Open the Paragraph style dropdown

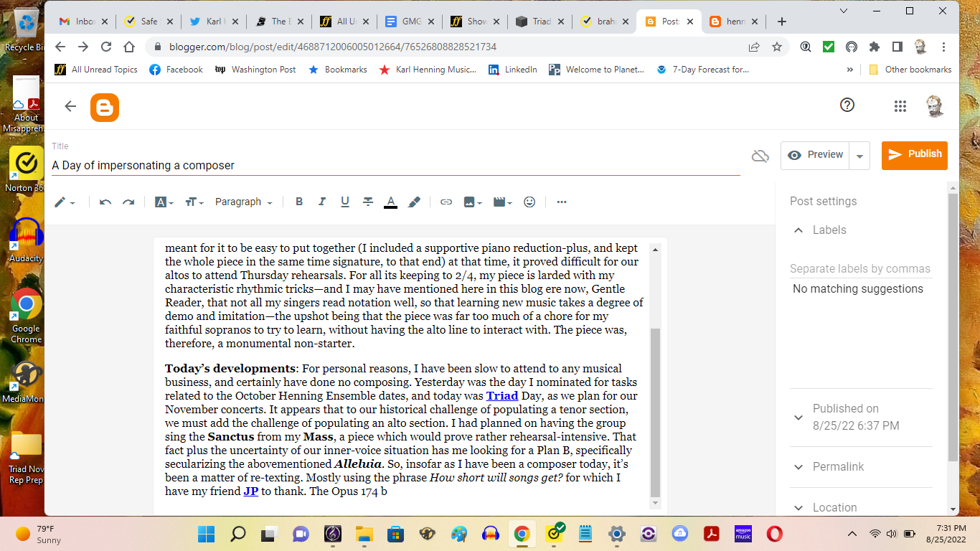pos(244,202)
